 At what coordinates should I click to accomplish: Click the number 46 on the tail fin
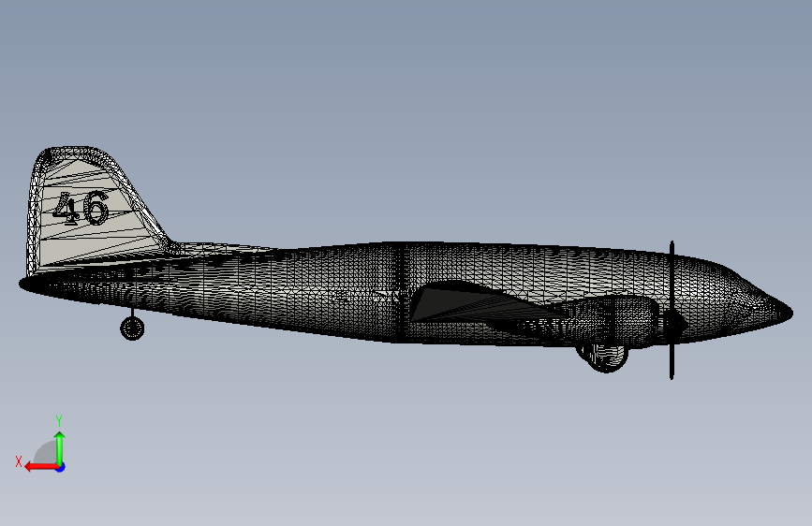[x=81, y=208]
